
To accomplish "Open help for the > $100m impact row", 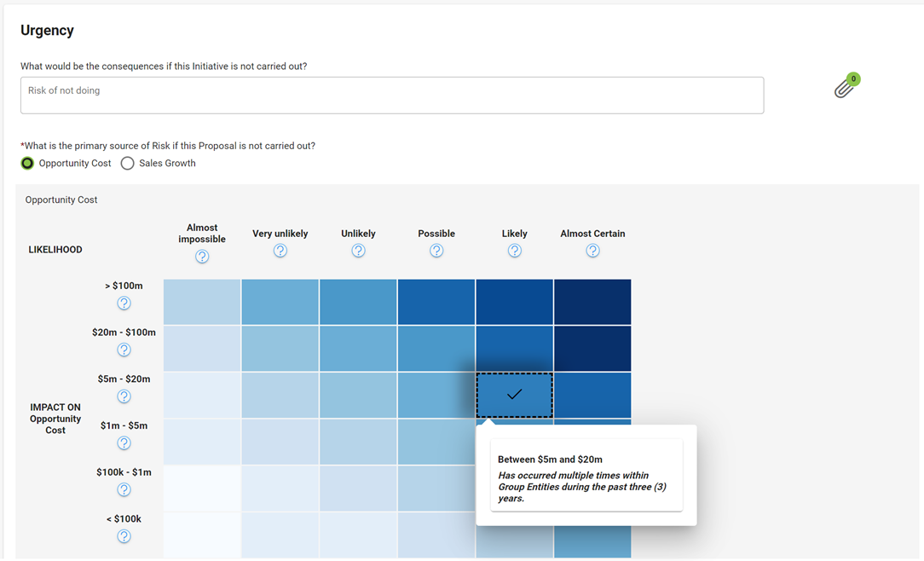I will [124, 303].
